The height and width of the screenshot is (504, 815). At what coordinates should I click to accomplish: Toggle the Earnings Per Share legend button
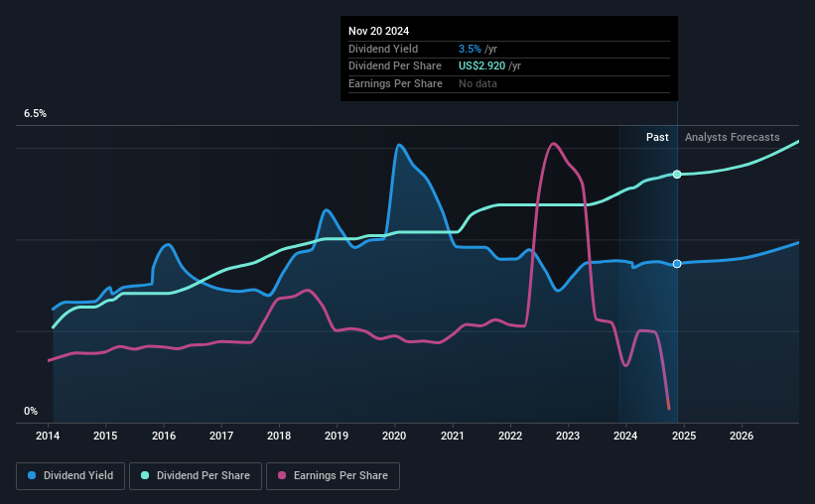(333, 476)
